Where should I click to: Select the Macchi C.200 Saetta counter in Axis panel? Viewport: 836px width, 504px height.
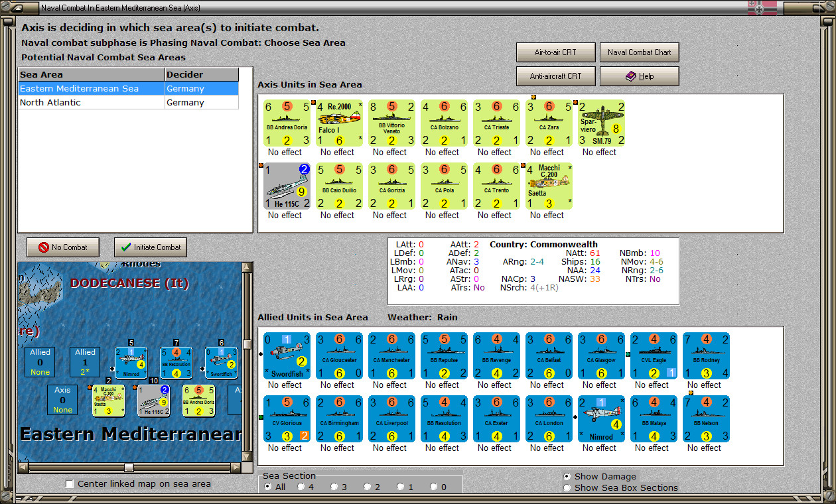(x=549, y=186)
